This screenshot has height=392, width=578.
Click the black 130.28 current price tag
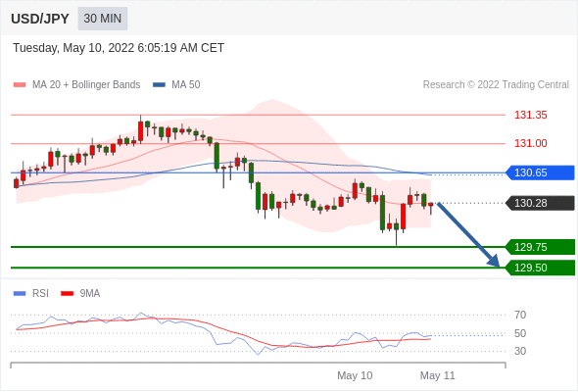click(x=540, y=203)
